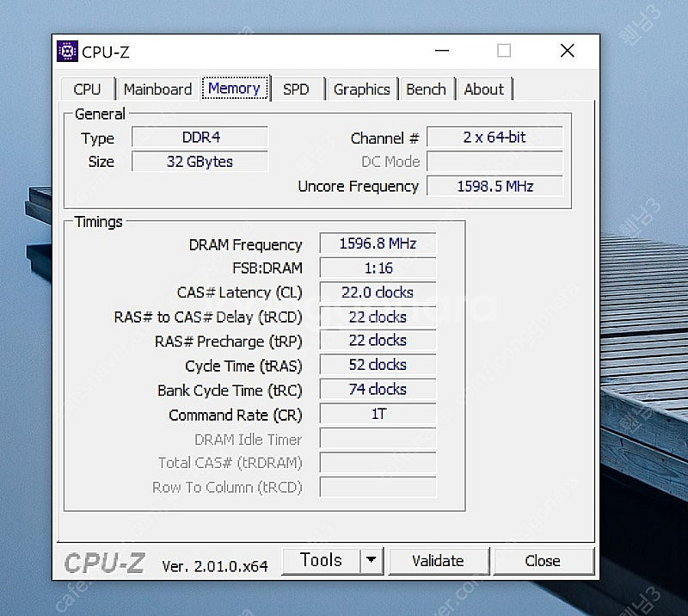Image resolution: width=688 pixels, height=616 pixels.
Task: Click the Tools button
Action: (x=321, y=561)
